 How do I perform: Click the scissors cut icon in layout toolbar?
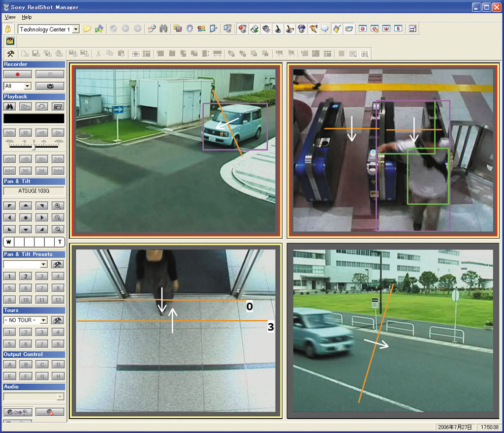pos(98,54)
